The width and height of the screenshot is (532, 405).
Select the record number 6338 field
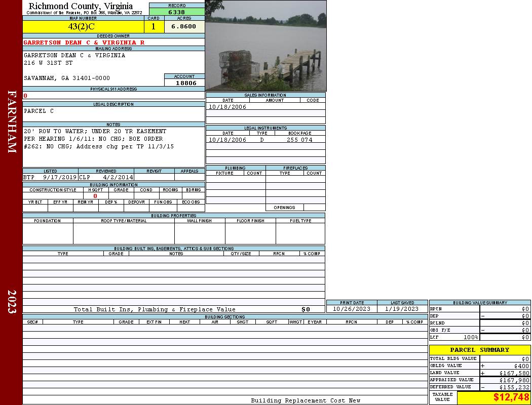tap(177, 12)
